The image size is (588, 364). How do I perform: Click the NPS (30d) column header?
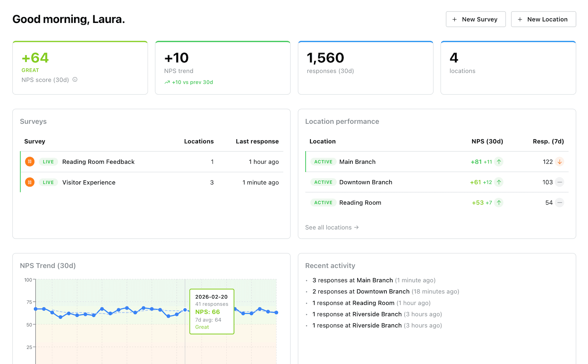tap(487, 141)
